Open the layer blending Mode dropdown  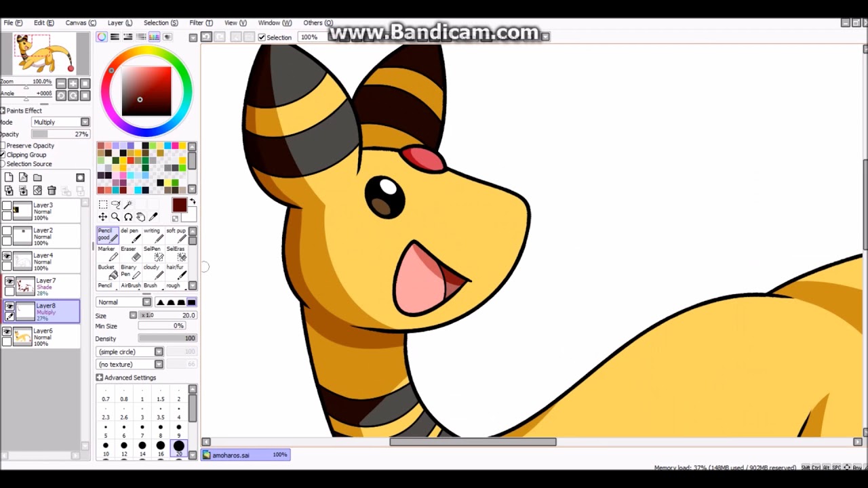click(61, 122)
